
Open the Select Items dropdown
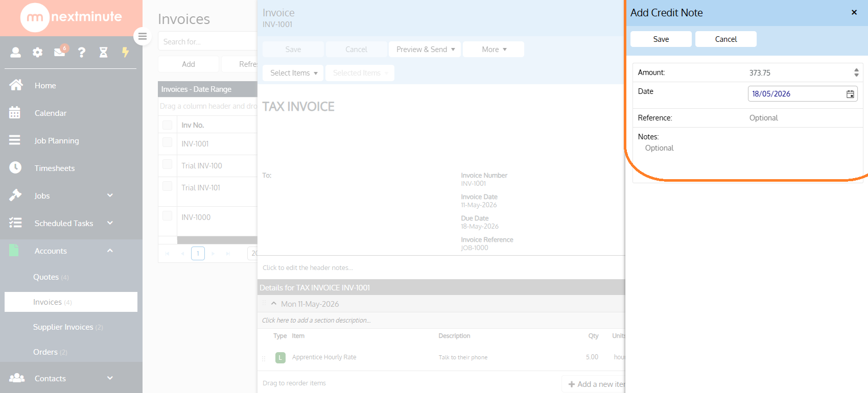click(x=293, y=73)
